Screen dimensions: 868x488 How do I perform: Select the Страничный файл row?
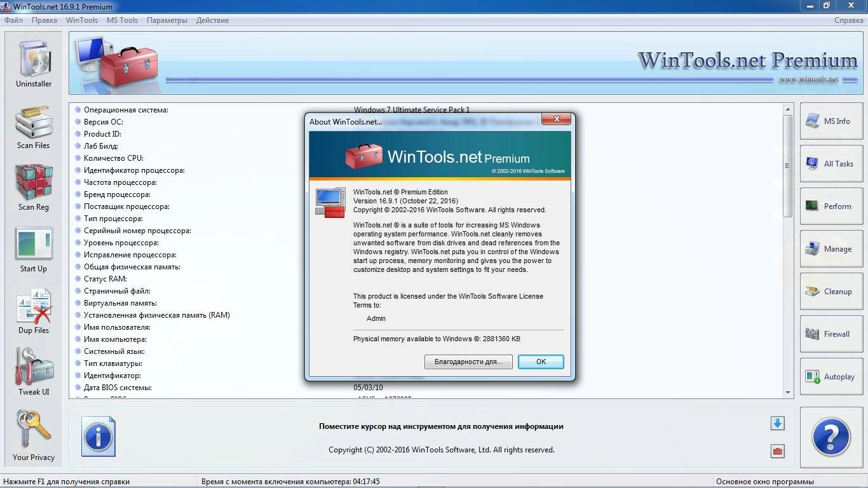[x=427, y=291]
